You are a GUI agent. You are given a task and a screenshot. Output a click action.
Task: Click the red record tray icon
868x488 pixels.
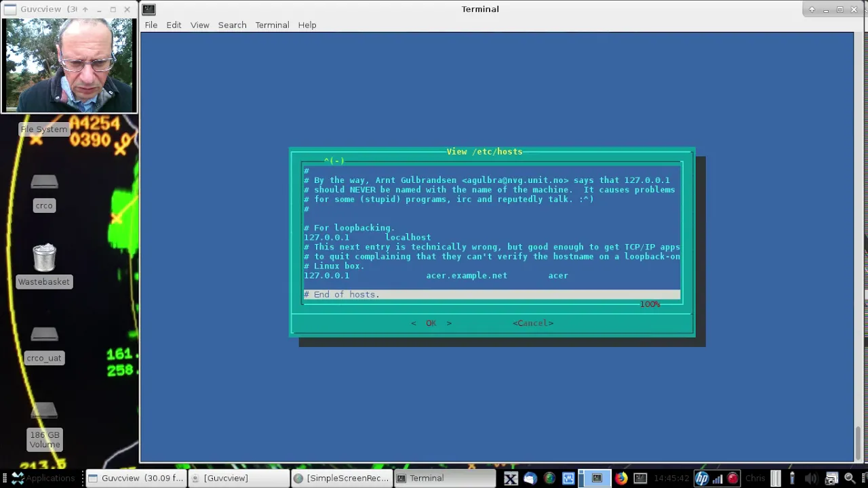pos(733,479)
